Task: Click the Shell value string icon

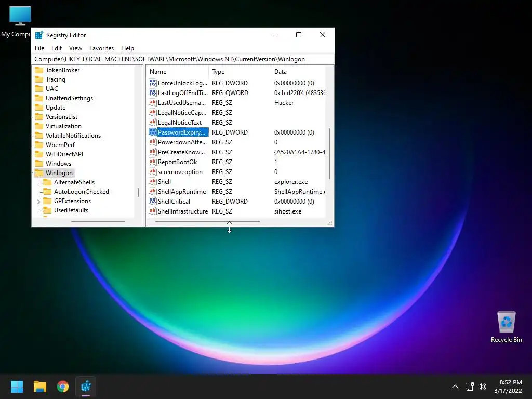Action: coord(153,181)
